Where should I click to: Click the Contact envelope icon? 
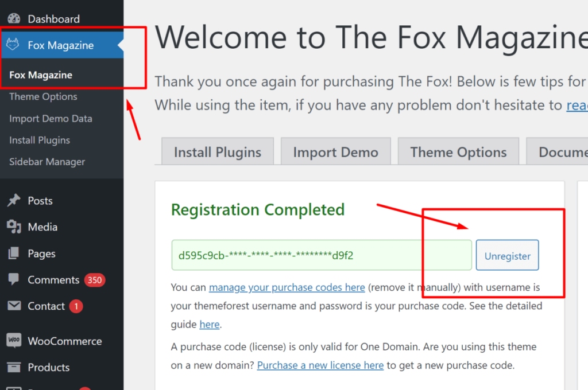click(14, 306)
